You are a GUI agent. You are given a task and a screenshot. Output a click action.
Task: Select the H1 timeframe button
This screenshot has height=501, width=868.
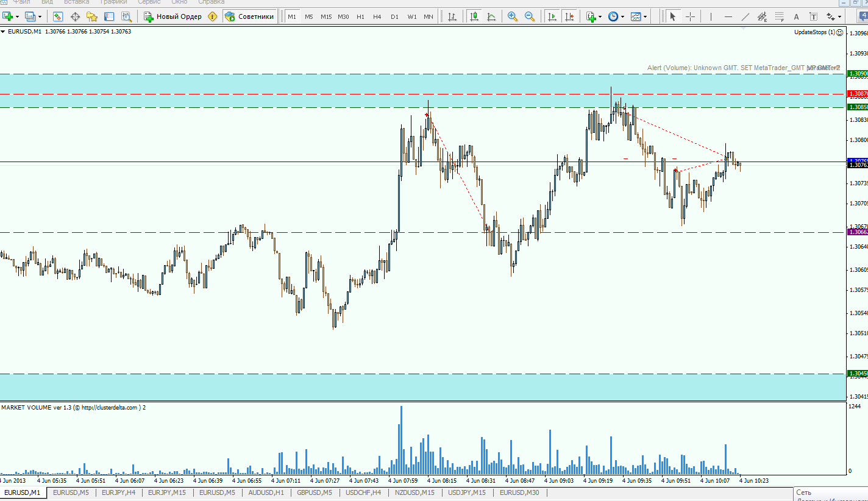click(x=360, y=16)
